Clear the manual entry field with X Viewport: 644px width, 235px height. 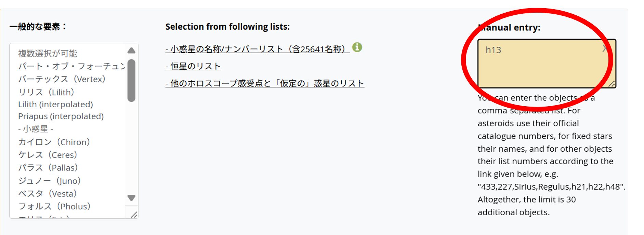(605, 49)
